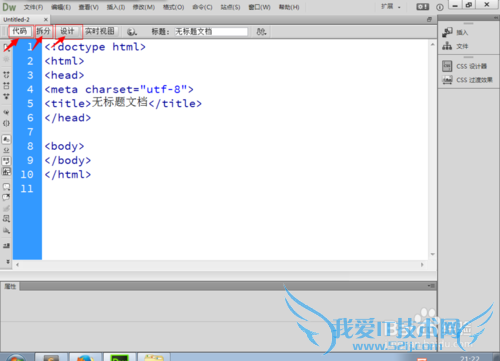This screenshot has width=500, height=361.
Task: Click the 无标题文档 title input field
Action: tap(211, 32)
